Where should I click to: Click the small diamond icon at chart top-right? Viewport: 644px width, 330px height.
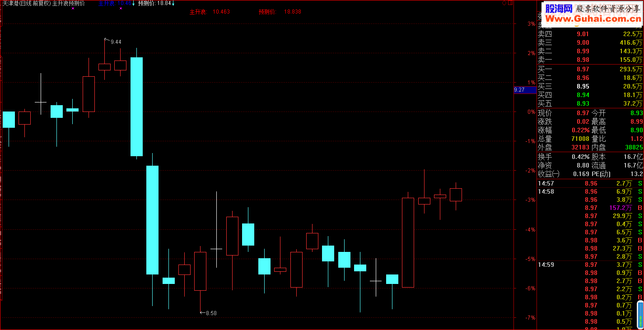504,3
